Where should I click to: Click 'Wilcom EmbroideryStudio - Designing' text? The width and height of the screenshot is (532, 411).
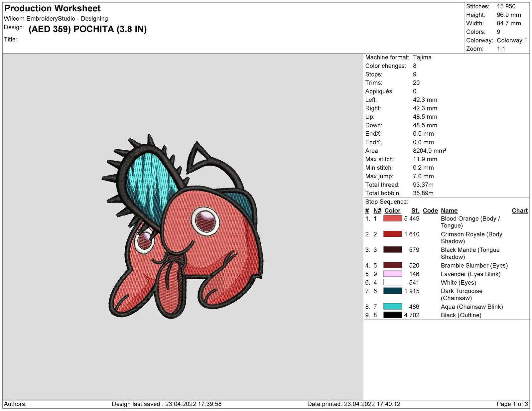pos(56,19)
